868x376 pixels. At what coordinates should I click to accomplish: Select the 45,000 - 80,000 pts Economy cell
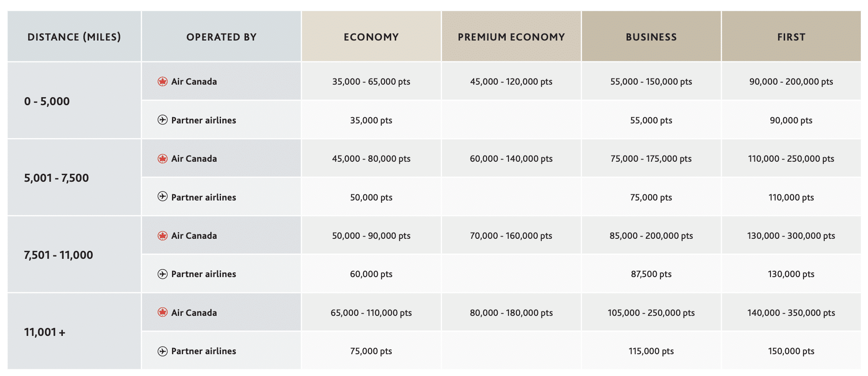371,159
